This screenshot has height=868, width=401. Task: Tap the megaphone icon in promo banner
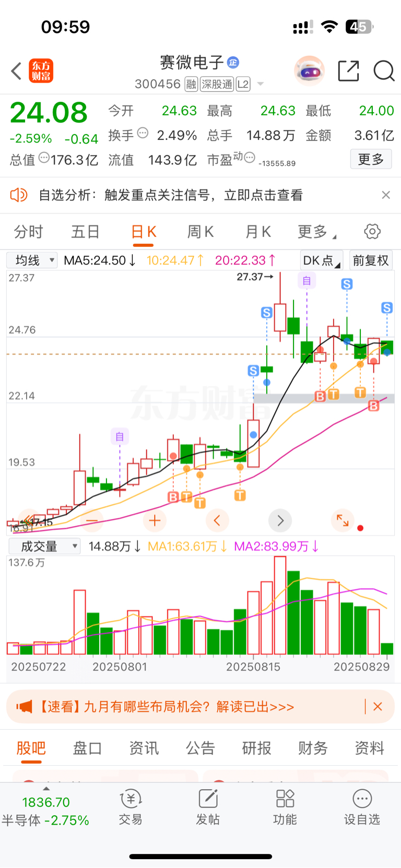click(x=24, y=707)
